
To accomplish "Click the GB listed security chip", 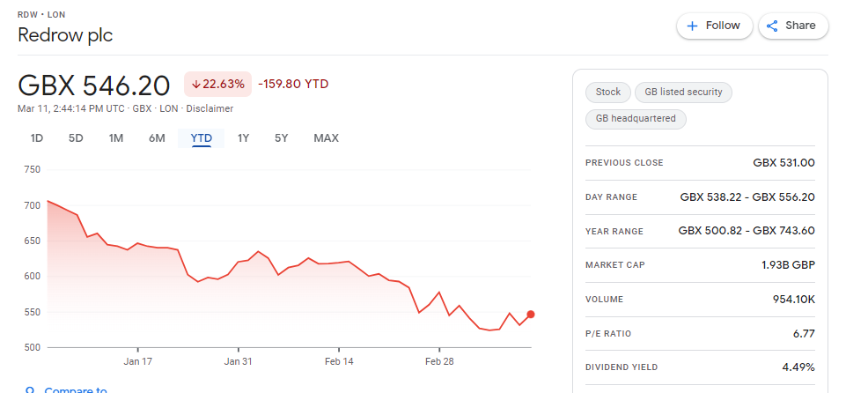I will click(684, 92).
